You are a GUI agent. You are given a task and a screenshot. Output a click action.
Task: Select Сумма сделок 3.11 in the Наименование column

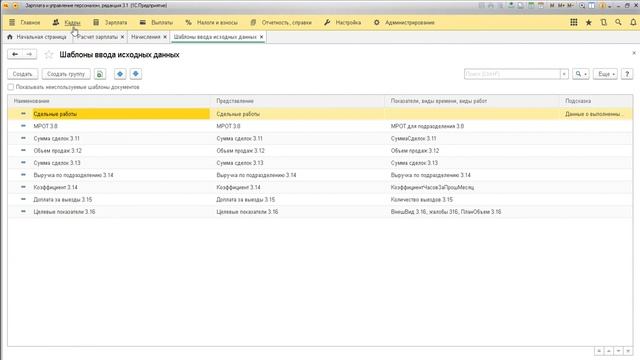pos(57,138)
